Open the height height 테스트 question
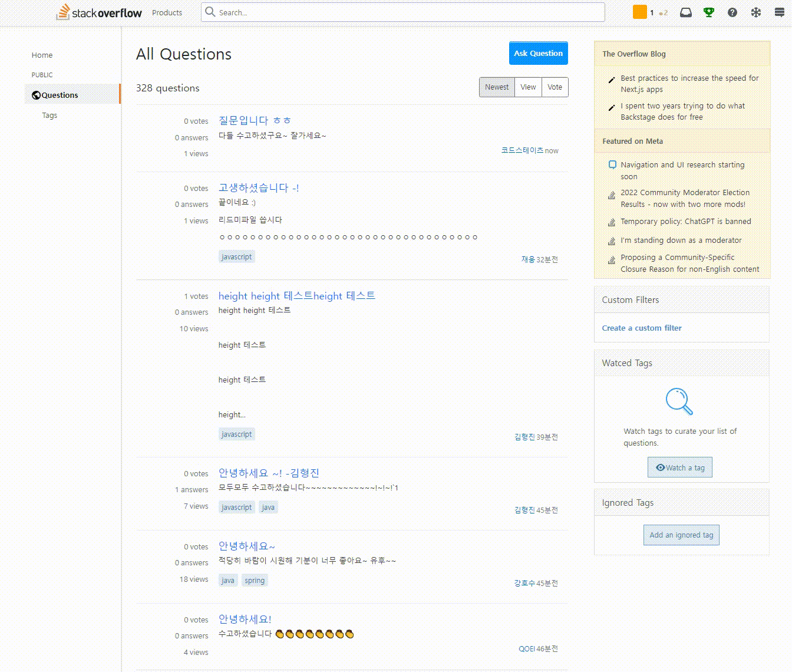This screenshot has height=672, width=792. [x=296, y=296]
